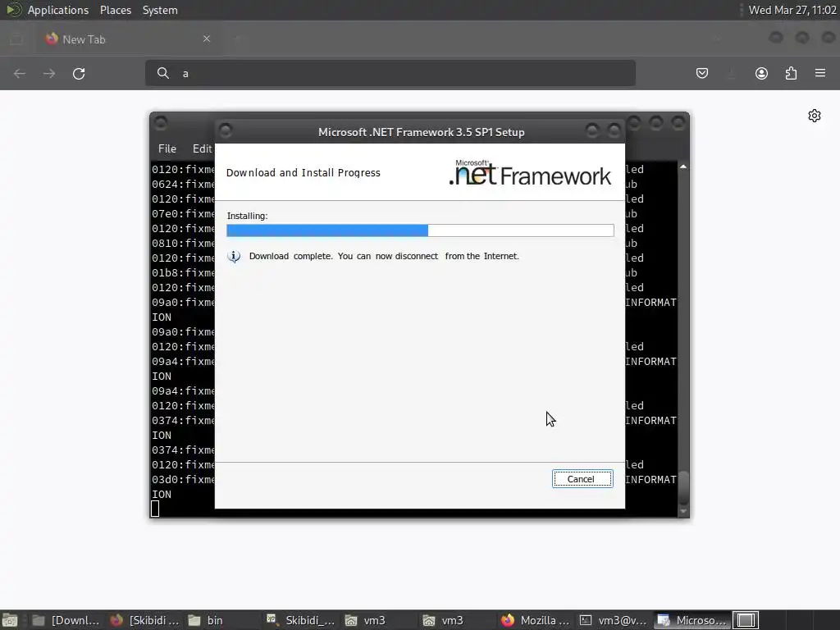Select the New Tab browser tab

(x=129, y=39)
